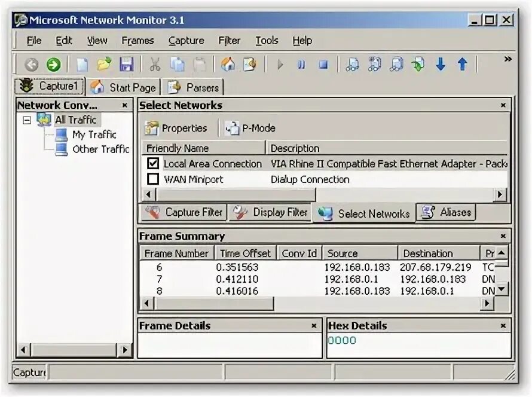Screen dimensions: 532x397
Task: Open the Filter menu
Action: (230, 41)
